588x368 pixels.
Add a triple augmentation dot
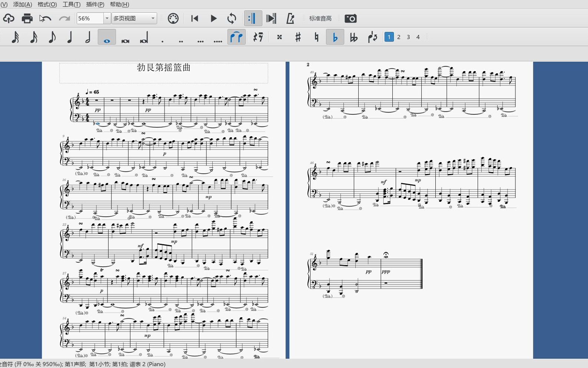[200, 41]
